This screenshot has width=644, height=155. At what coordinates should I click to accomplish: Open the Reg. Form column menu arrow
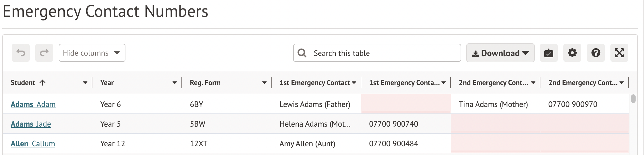click(264, 83)
